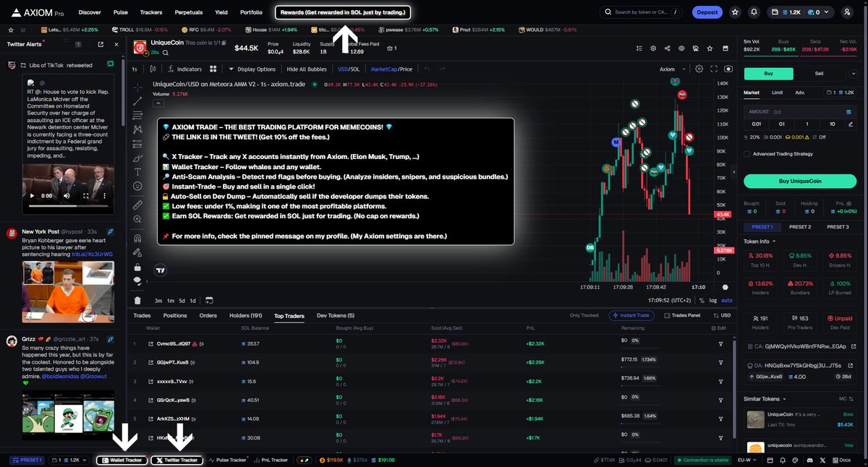Open chart settings gear icon
The width and height of the screenshot is (868, 467).
coord(699,69)
